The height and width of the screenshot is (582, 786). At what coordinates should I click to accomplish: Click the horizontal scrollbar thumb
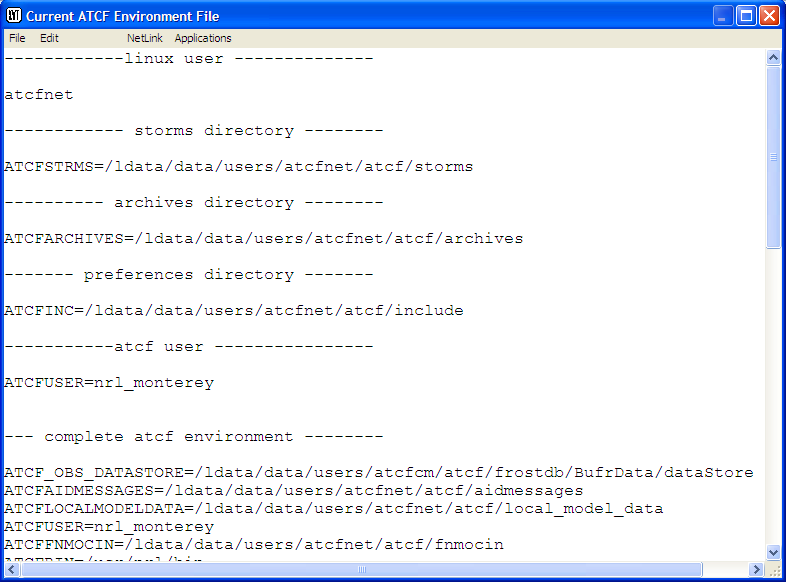point(361,569)
